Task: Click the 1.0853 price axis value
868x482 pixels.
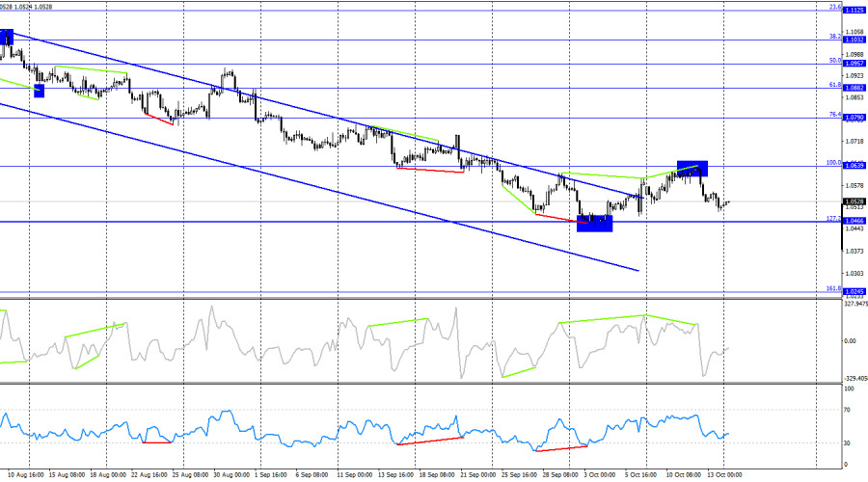Action: coord(854,98)
